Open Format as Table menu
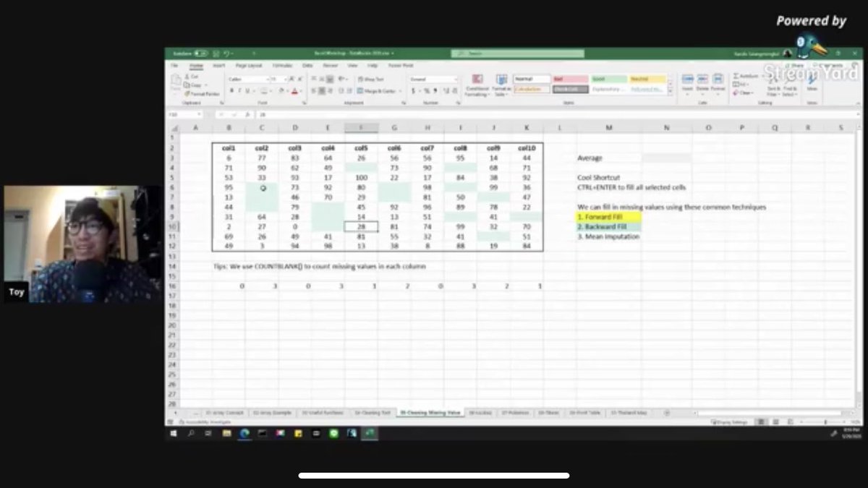Viewport: 868px width, 488px height. (502, 85)
